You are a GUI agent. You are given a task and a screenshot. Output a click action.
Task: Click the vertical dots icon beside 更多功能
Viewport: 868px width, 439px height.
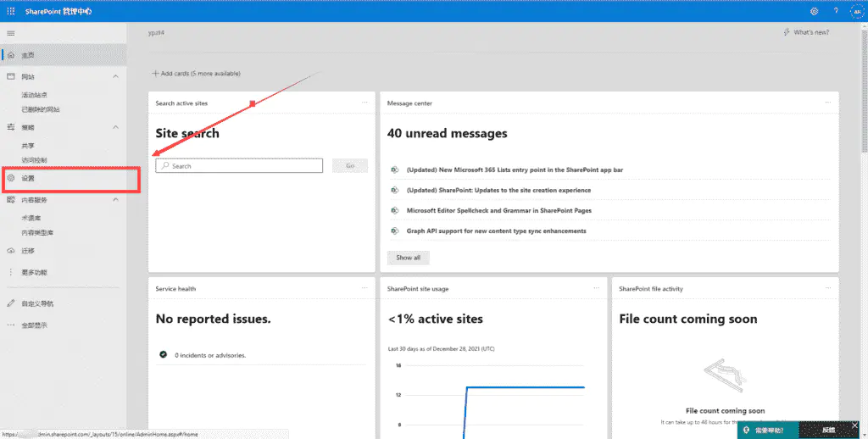pos(10,272)
